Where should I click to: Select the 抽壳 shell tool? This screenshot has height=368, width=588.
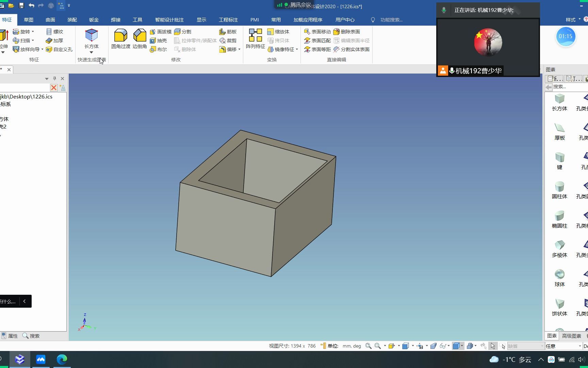pos(158,41)
